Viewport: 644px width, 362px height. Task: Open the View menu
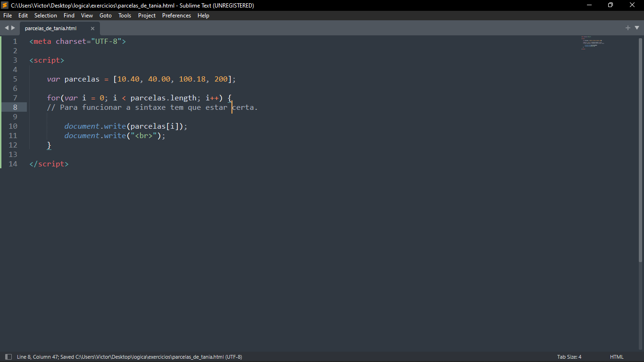coord(87,16)
